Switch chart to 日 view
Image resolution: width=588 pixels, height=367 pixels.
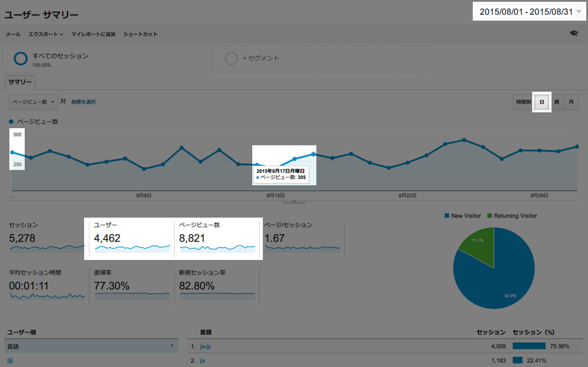[x=542, y=102]
